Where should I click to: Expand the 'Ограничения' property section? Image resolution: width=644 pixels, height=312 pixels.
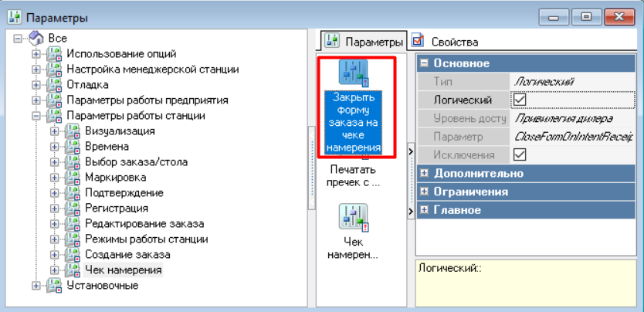[x=425, y=192]
